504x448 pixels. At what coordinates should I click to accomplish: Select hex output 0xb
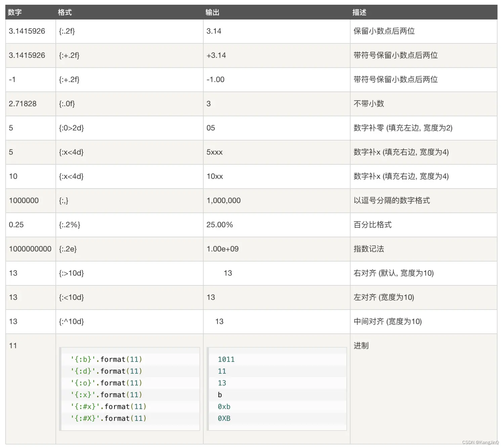tap(224, 407)
